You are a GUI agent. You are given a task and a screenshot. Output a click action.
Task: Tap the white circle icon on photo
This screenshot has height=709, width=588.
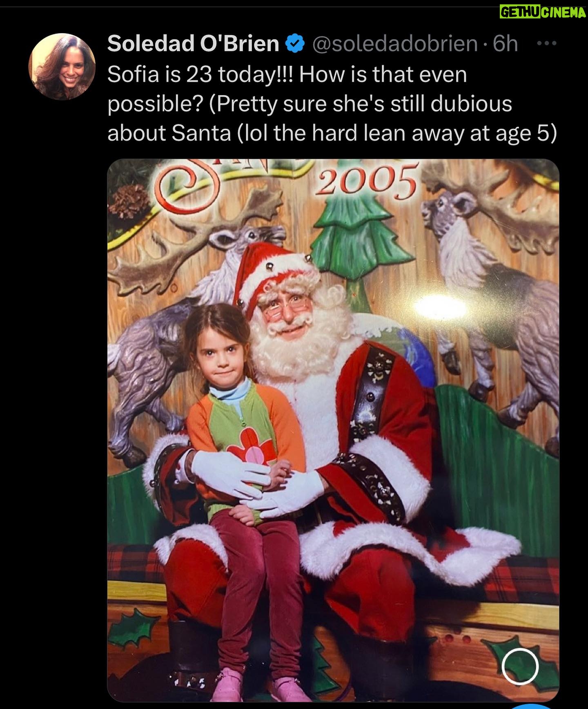[x=520, y=666]
